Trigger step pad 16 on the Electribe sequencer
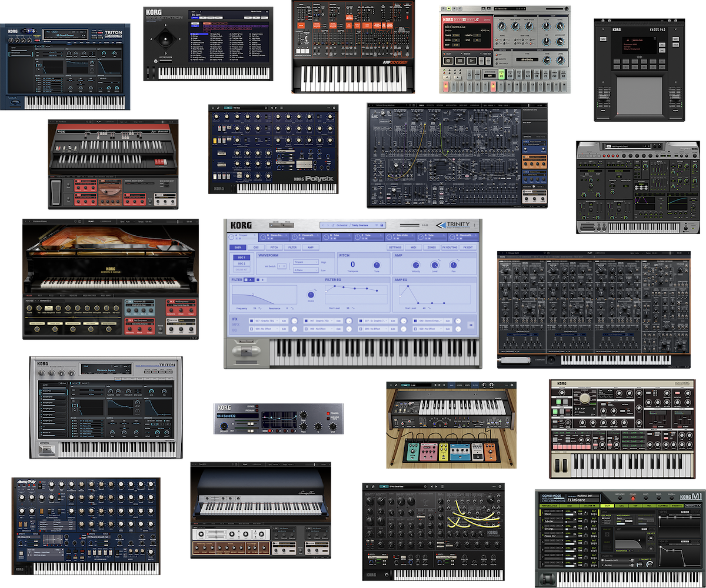 tap(565, 87)
